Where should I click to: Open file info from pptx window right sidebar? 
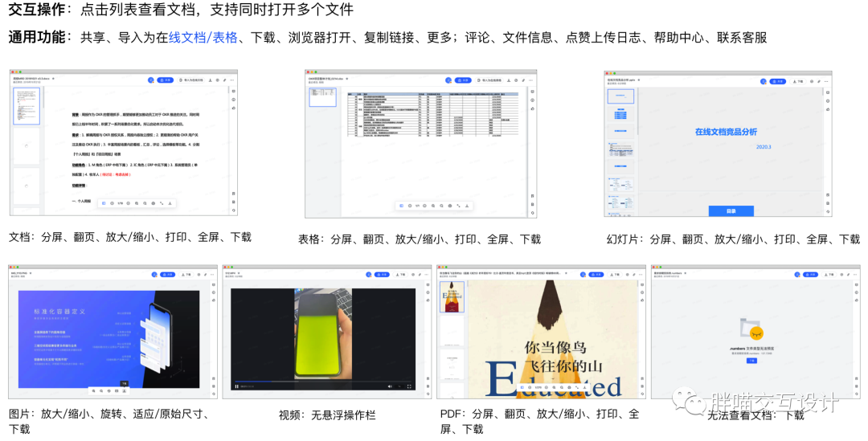(828, 100)
